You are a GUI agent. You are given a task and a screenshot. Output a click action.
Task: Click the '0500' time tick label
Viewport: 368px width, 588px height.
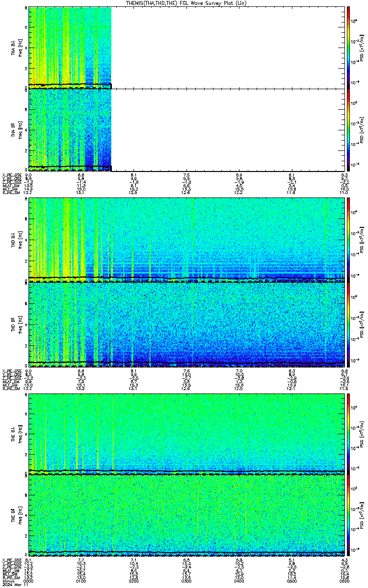click(x=291, y=581)
